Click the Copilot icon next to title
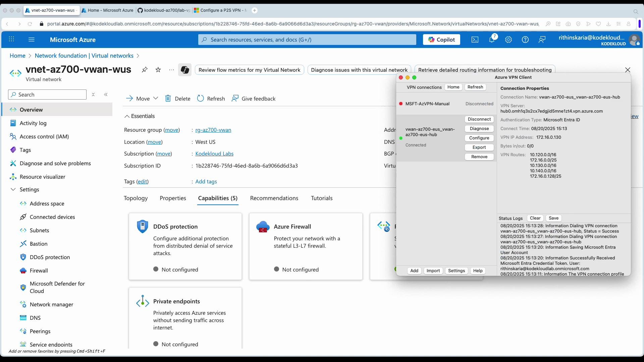The width and height of the screenshot is (644, 362). 185,70
